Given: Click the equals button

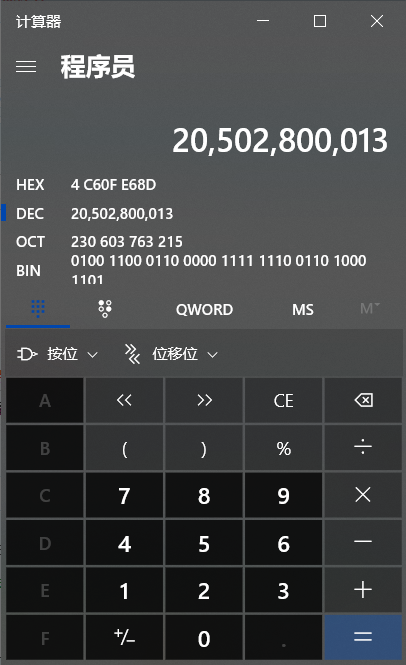Looking at the screenshot, I should 363,637.
